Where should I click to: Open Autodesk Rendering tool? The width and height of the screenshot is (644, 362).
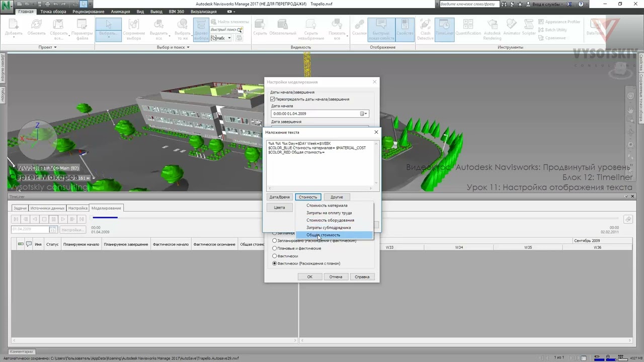click(x=492, y=29)
